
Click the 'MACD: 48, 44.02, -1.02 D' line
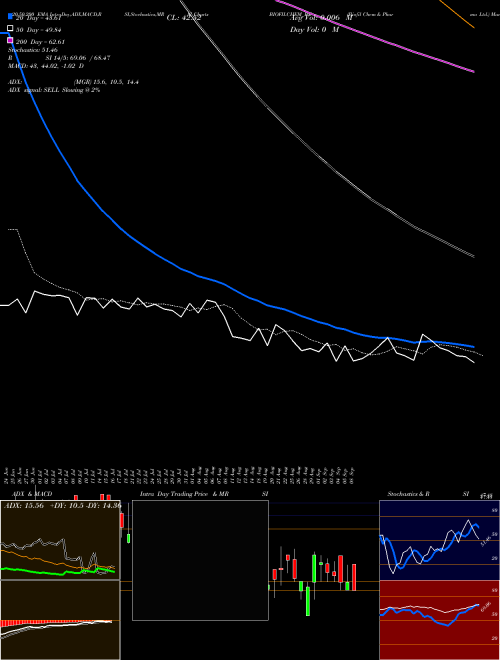click(46, 66)
